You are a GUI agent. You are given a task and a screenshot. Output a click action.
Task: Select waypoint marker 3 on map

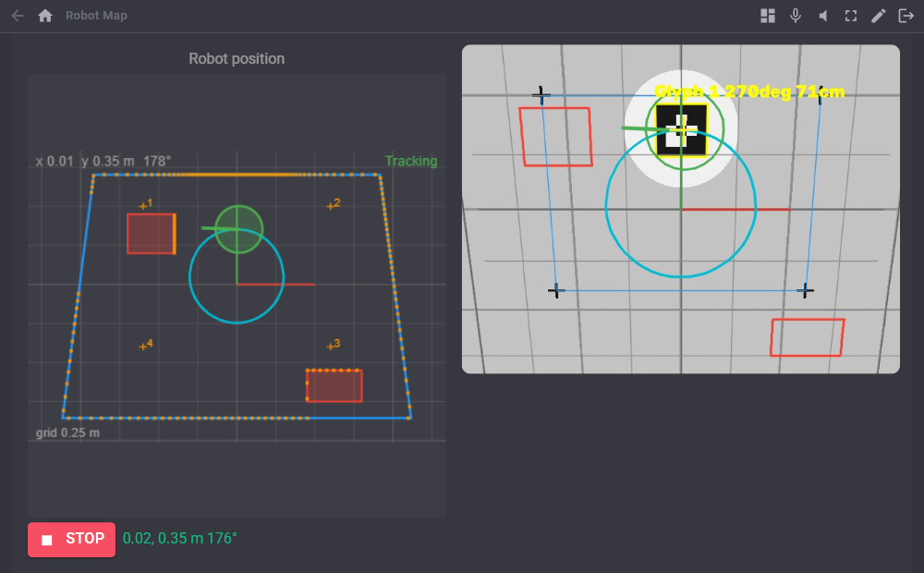click(x=333, y=345)
